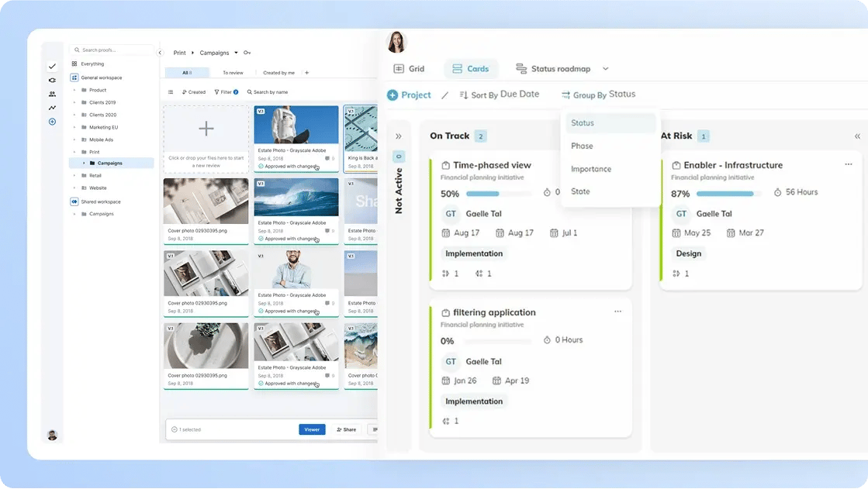Switch to the Grid view tab

coord(410,69)
